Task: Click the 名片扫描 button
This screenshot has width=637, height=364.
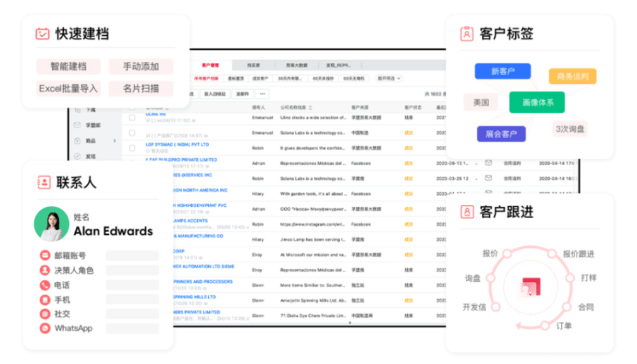Action: pyautogui.click(x=141, y=88)
